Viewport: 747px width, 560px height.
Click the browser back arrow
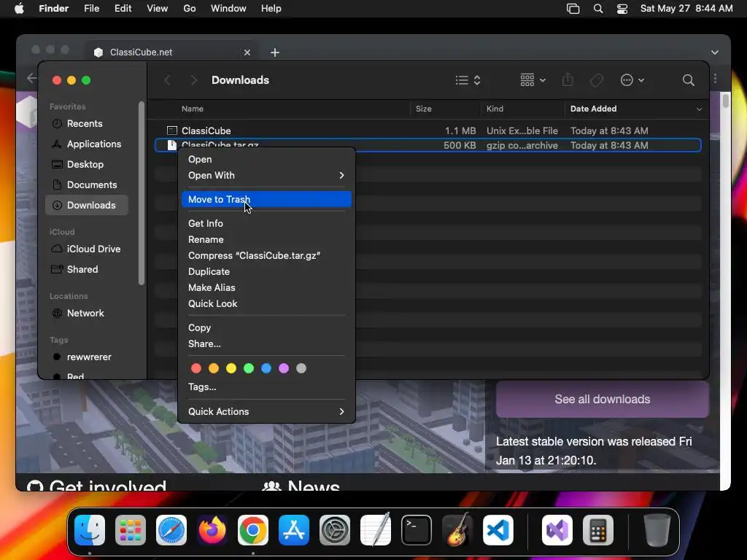[31, 78]
